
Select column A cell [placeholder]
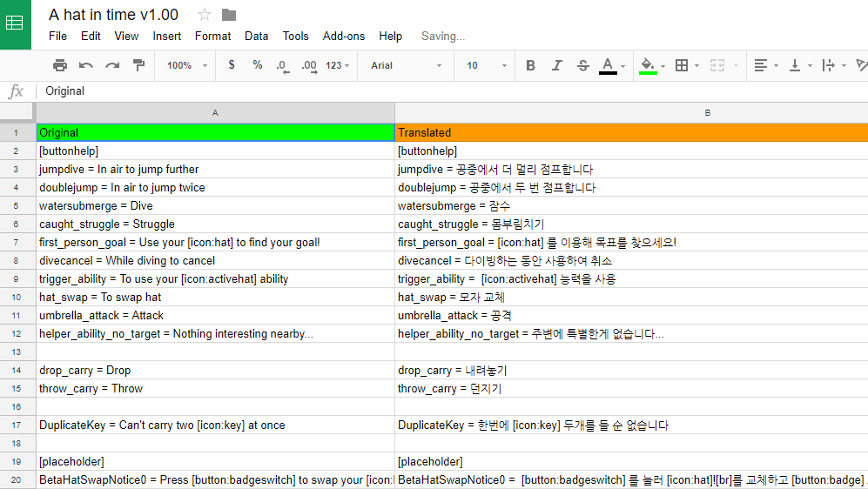point(215,461)
